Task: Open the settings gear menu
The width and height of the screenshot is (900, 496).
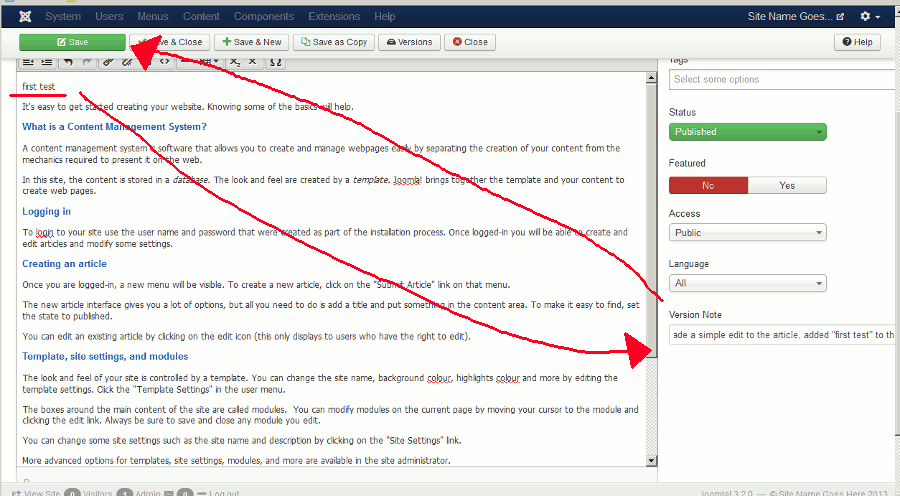Action: click(869, 16)
